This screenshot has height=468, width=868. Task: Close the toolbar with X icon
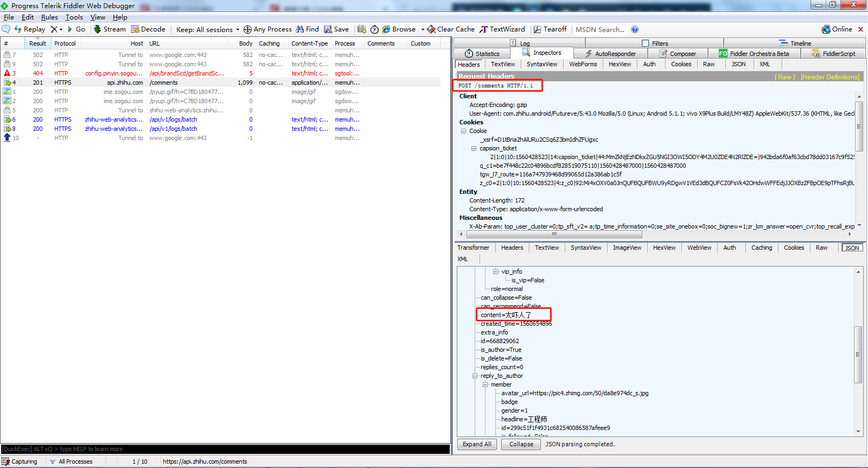tap(860, 29)
